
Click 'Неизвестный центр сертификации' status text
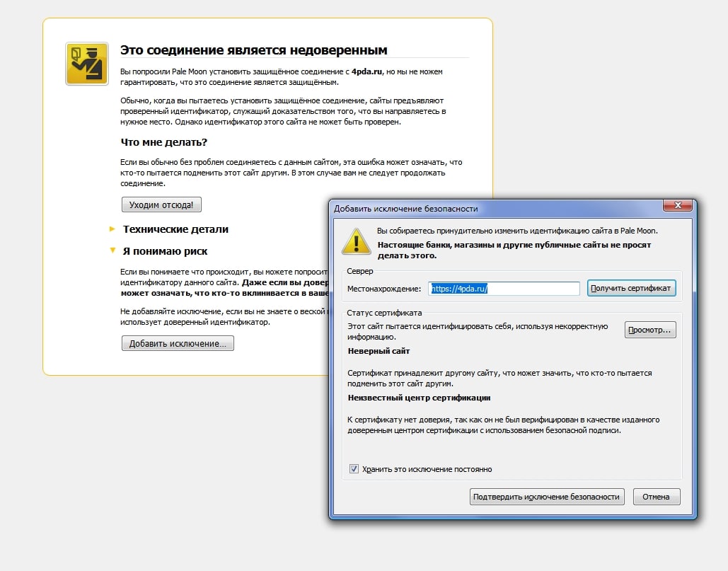click(419, 398)
